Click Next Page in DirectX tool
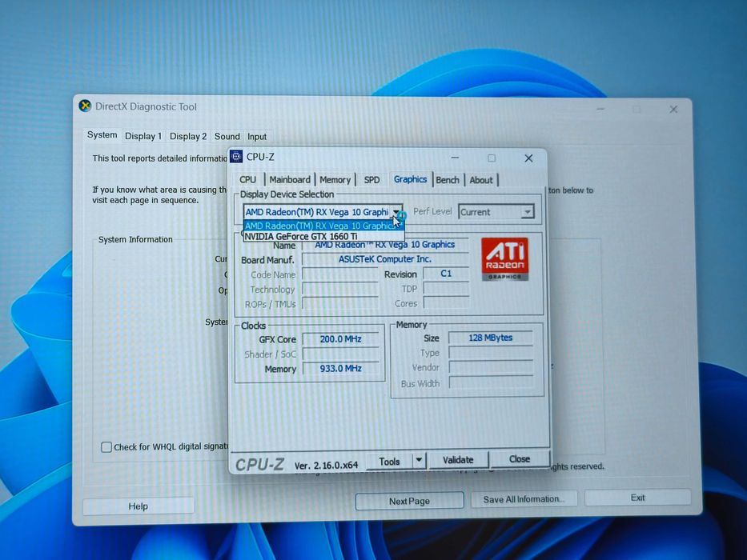The width and height of the screenshot is (747, 560). tap(409, 501)
